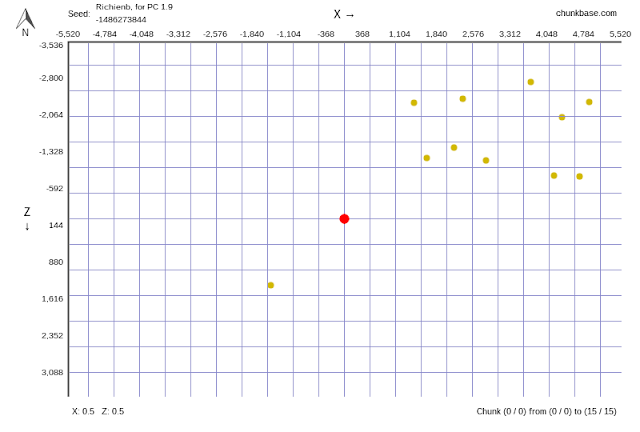640x432 pixels.
Task: Select the lone yellow marker southwest of the origin
Action: [271, 285]
